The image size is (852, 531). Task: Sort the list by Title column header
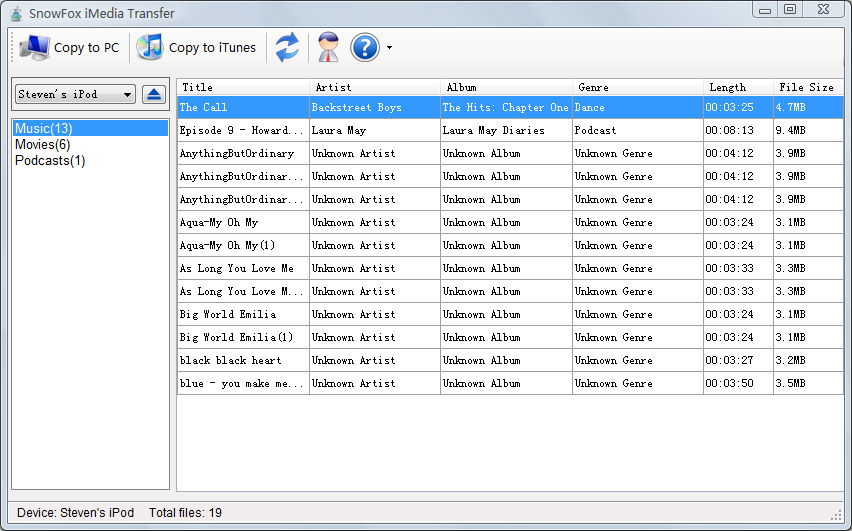[x=243, y=87]
